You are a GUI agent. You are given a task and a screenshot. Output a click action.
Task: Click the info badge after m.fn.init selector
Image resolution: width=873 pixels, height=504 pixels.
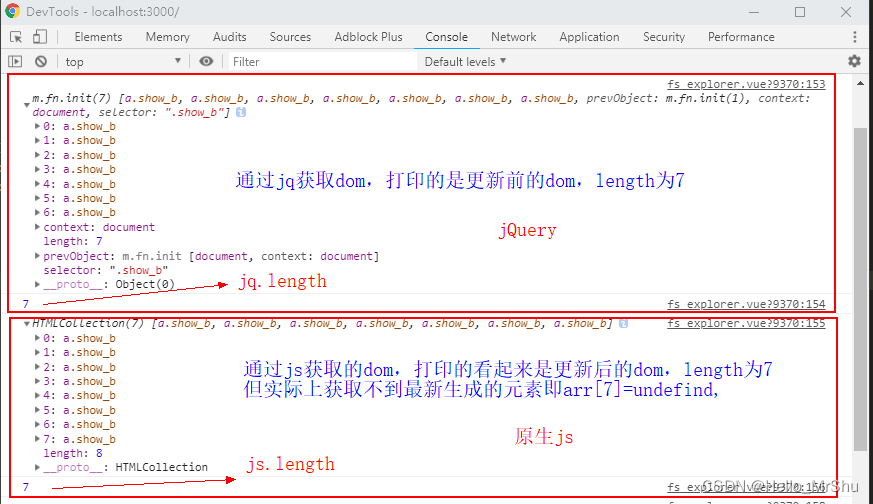[241, 112]
